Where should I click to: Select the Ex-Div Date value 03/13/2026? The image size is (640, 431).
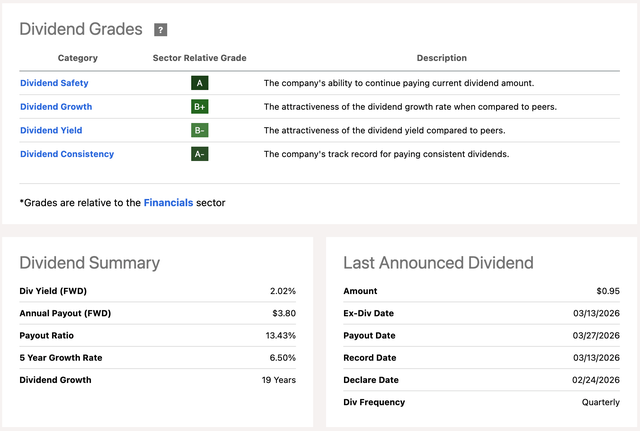[x=596, y=313]
